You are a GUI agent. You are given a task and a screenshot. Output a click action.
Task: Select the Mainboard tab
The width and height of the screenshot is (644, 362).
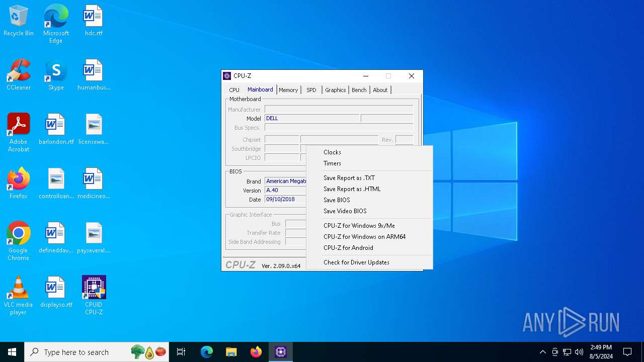[260, 89]
